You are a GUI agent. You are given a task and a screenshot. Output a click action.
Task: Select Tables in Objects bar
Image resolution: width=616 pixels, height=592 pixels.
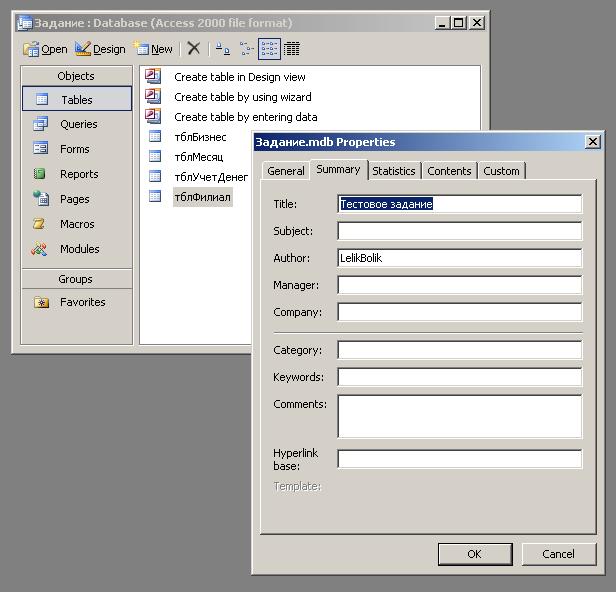pyautogui.click(x=77, y=99)
